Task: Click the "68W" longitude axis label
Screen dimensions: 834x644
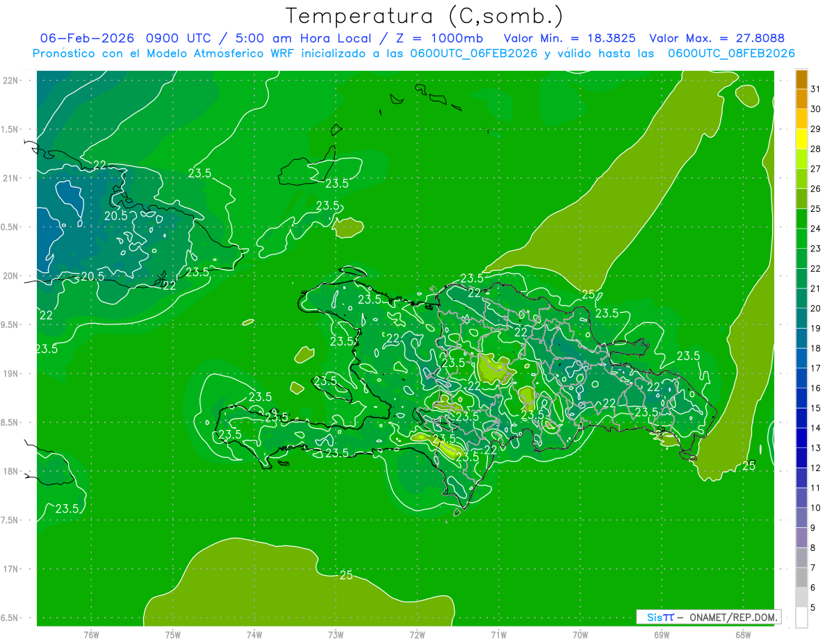Action: (x=743, y=635)
